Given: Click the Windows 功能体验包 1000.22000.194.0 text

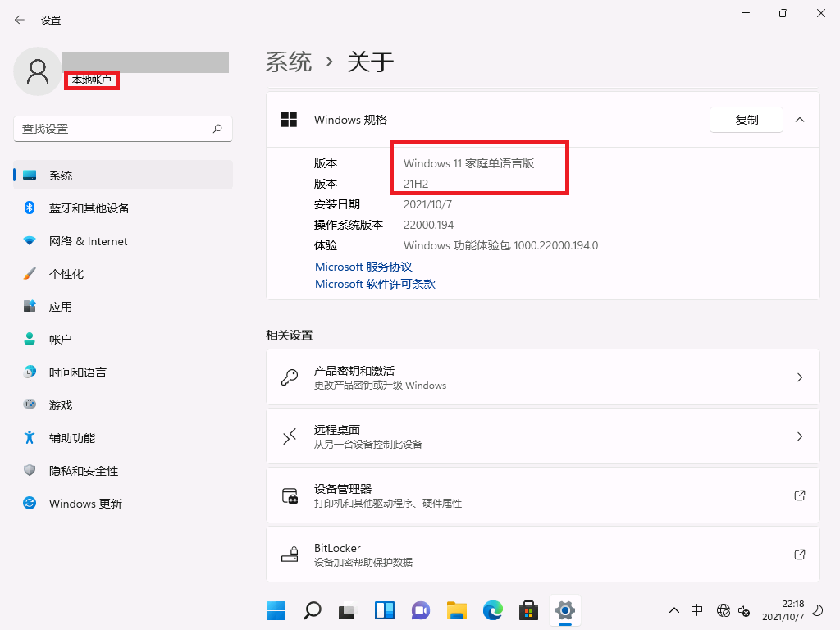Looking at the screenshot, I should tap(501, 245).
